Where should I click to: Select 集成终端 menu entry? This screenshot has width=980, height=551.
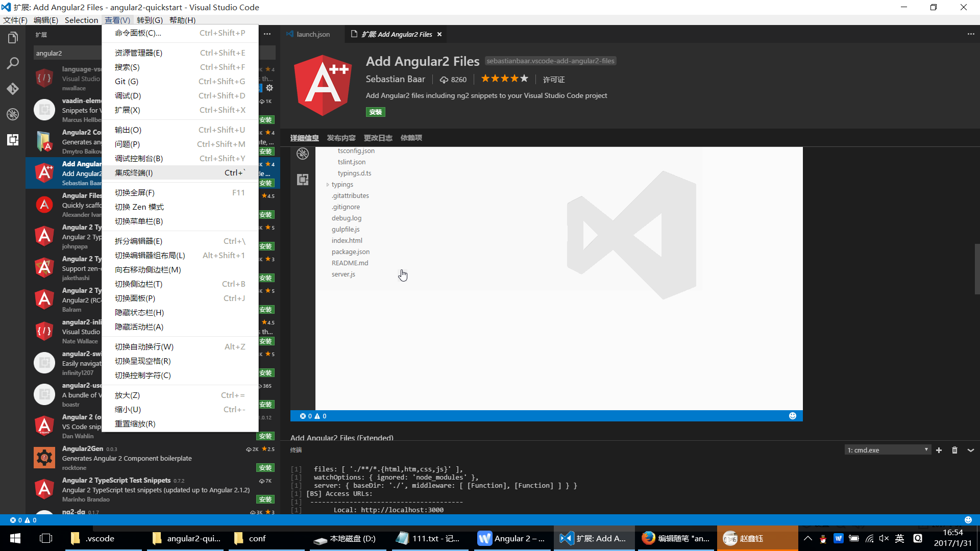[x=180, y=172]
